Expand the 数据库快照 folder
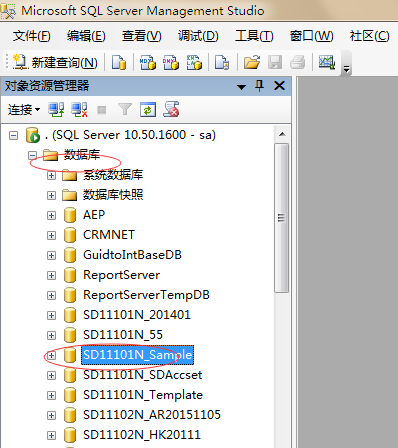 point(51,195)
